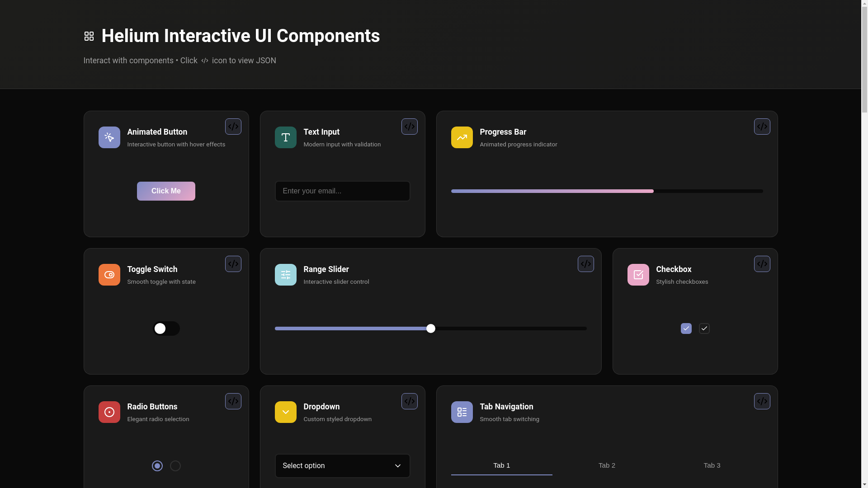Click the Progress Bar trending-up icon
The height and width of the screenshot is (488, 868).
pos(462,137)
